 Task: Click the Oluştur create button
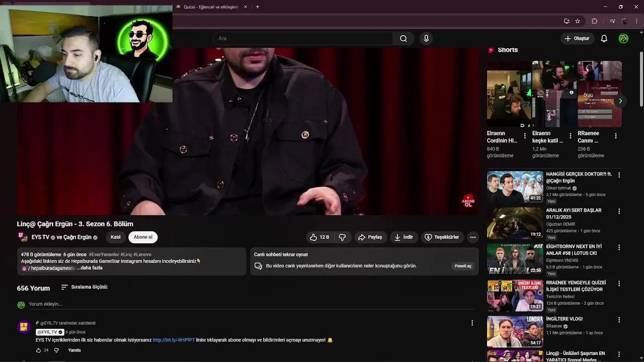point(577,38)
